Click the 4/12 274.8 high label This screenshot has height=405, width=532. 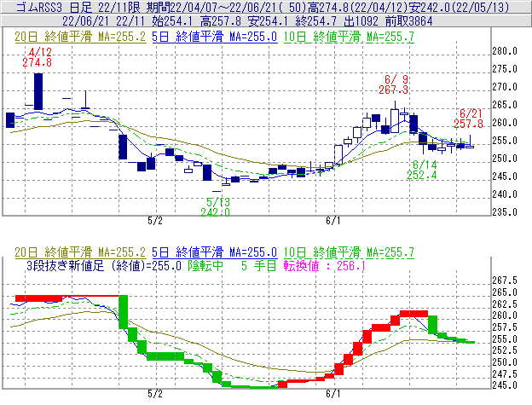(x=38, y=57)
